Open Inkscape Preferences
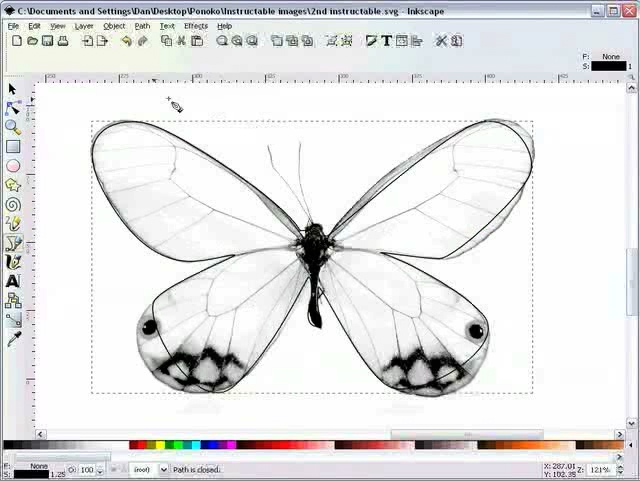 point(442,41)
